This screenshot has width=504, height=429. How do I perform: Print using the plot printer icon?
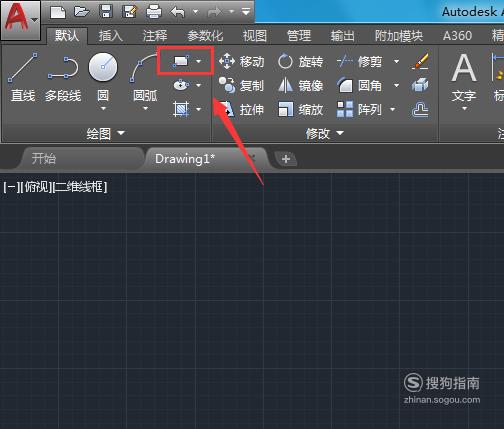coord(154,12)
